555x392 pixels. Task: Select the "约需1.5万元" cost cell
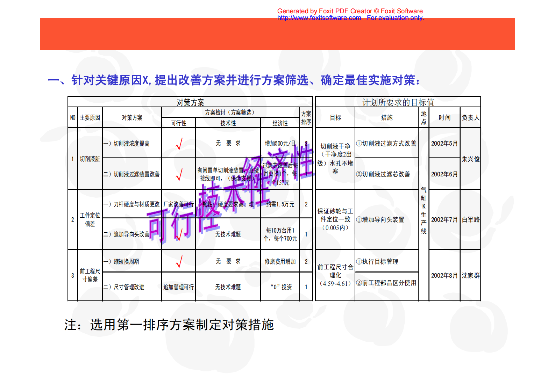pos(280,204)
